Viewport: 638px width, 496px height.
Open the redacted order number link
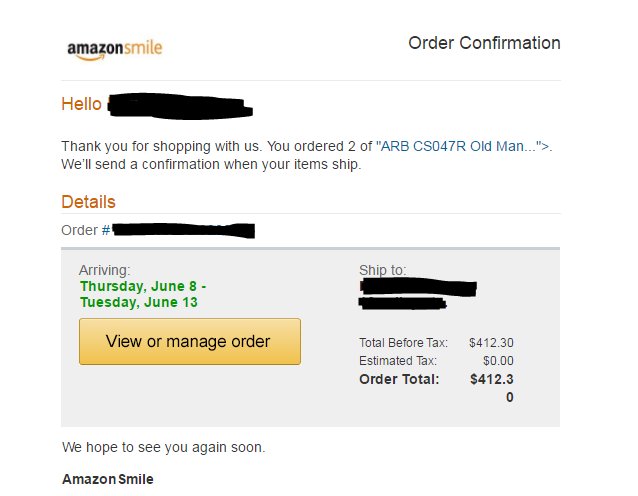(x=184, y=230)
